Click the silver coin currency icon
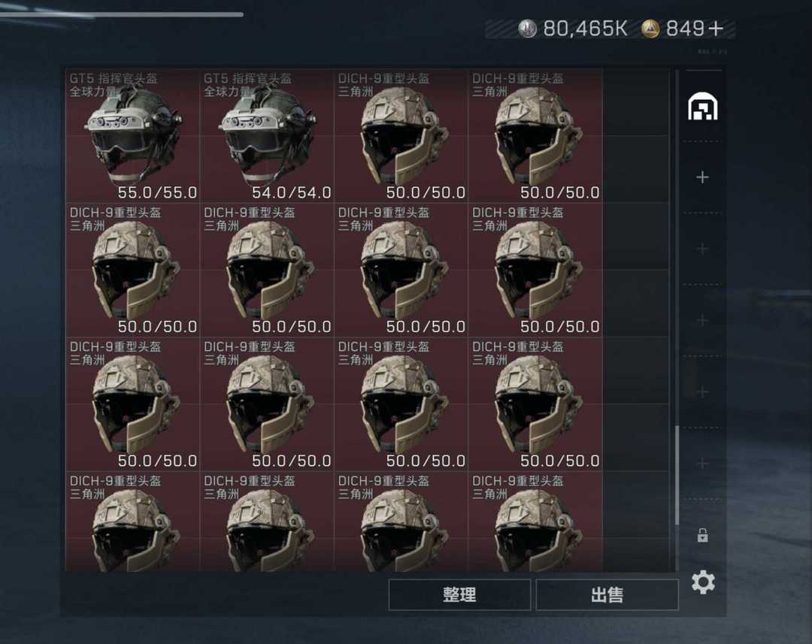Screen dimensions: 812x644 point(527,29)
